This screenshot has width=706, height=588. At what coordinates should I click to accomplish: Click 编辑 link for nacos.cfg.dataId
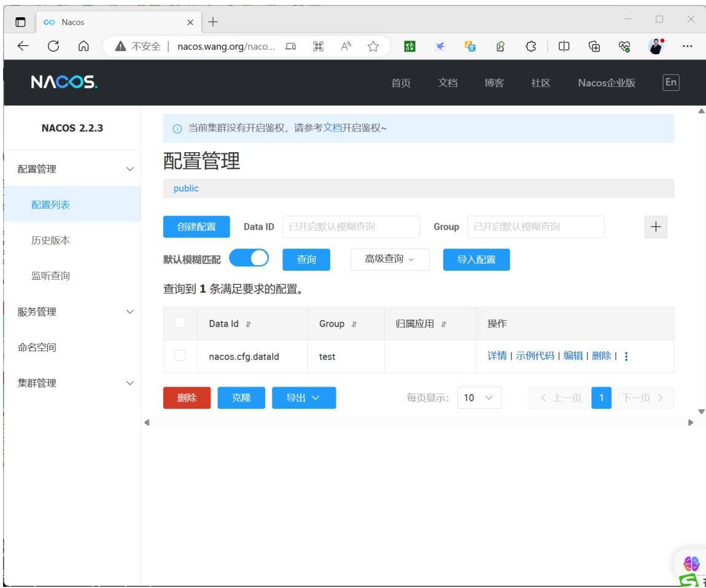[x=573, y=355]
